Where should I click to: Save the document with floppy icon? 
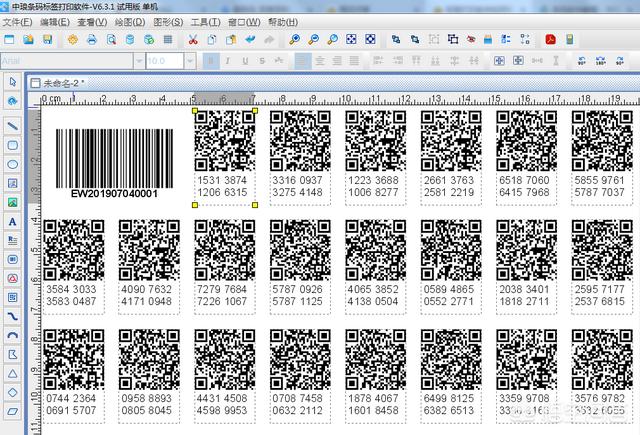pyautogui.click(x=48, y=40)
